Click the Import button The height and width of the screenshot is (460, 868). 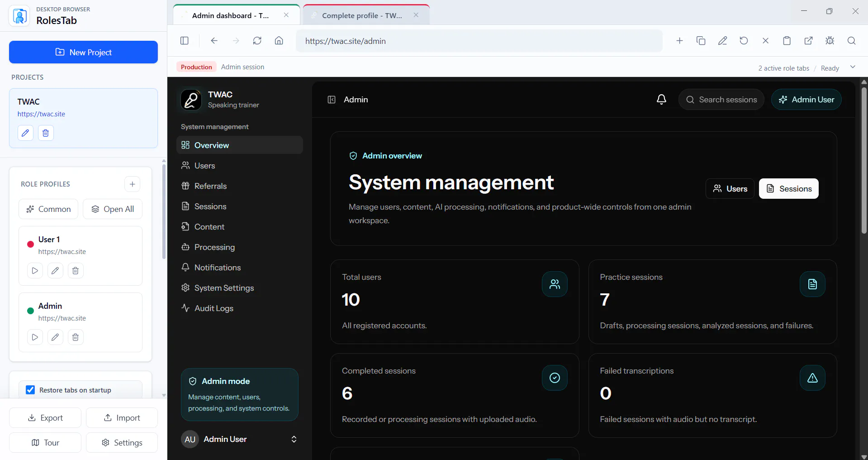tap(122, 417)
